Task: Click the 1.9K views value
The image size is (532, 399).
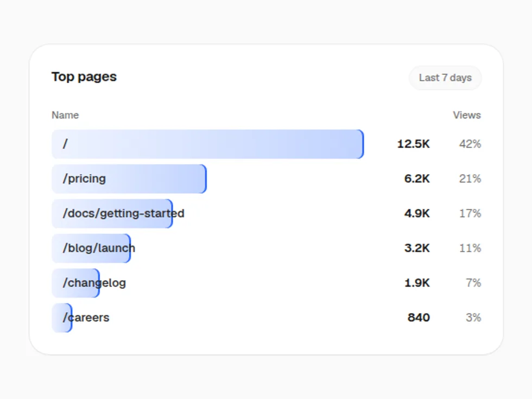Action: pos(417,283)
